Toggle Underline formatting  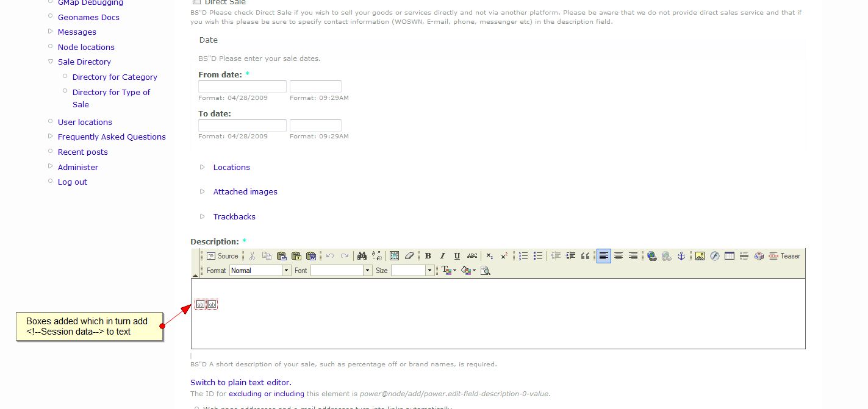(x=457, y=256)
